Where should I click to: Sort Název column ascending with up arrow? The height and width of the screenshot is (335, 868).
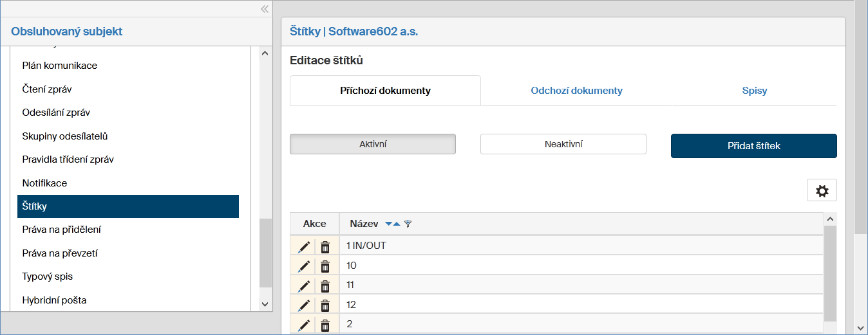pyautogui.click(x=397, y=224)
